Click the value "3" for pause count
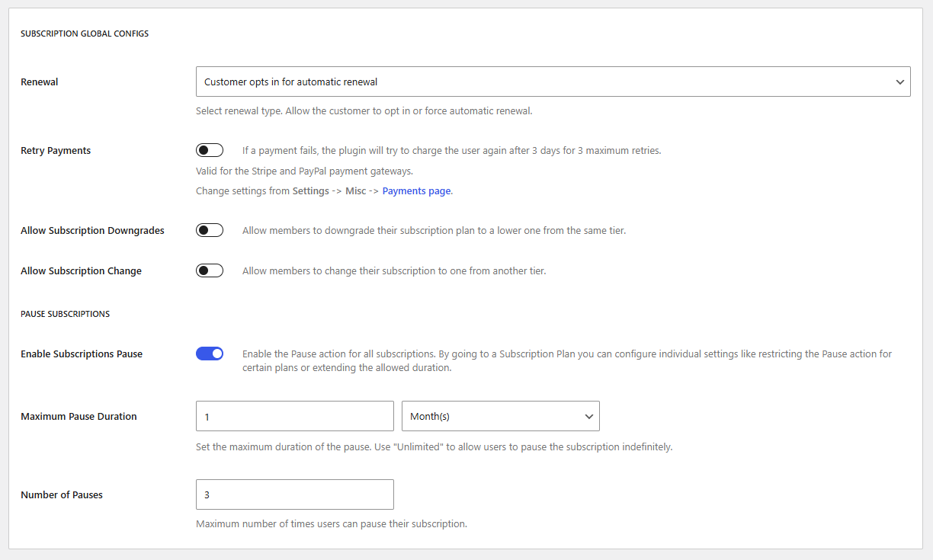Image resolution: width=933 pixels, height=560 pixels. tap(206, 494)
